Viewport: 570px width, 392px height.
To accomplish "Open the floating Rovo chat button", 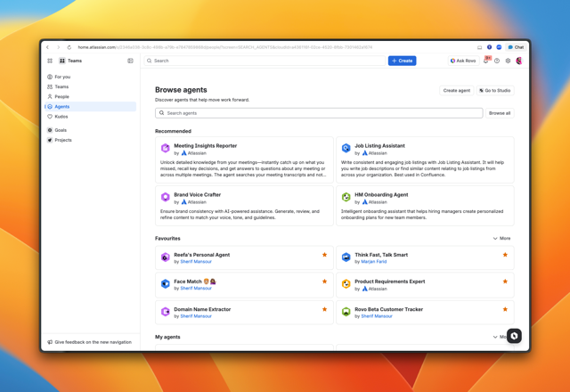I will (514, 336).
